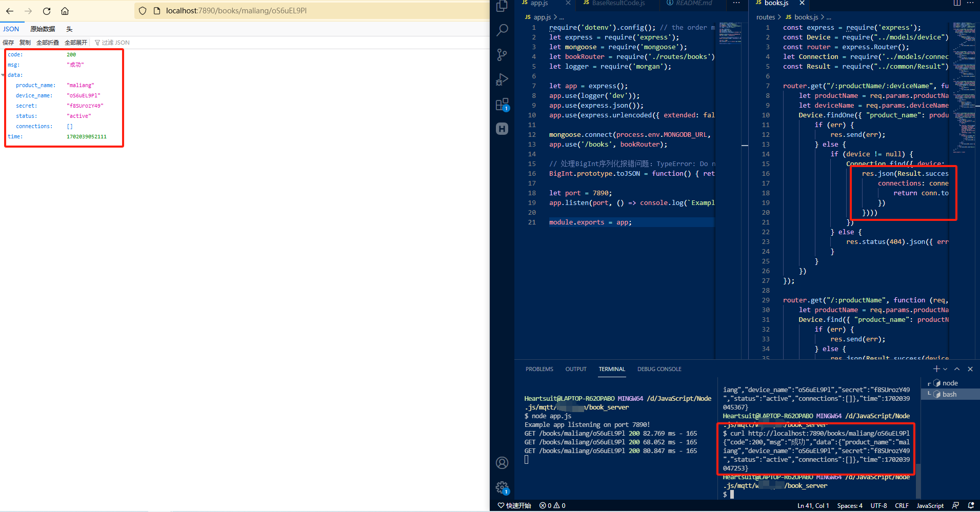
Task: Open the PROBLEMS panel tab
Action: tap(539, 369)
